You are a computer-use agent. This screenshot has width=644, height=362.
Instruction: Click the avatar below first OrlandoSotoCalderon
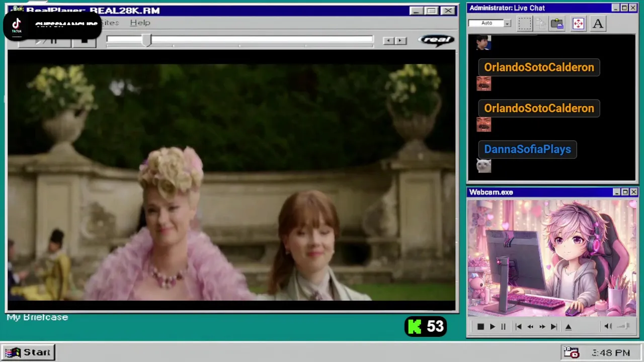coord(484,83)
